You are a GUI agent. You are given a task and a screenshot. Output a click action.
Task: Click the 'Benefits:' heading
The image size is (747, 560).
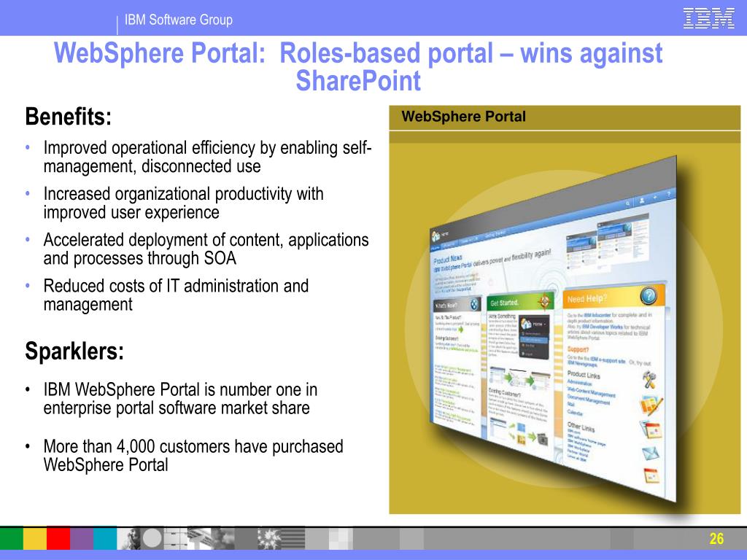[x=68, y=117]
